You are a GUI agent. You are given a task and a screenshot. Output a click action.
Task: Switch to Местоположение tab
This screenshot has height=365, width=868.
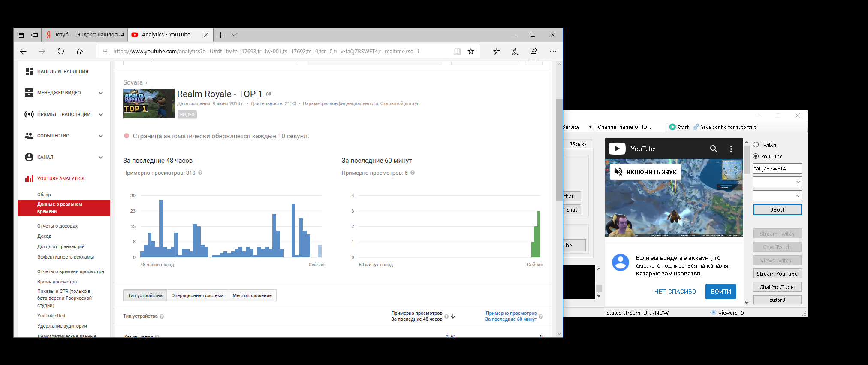[252, 295]
